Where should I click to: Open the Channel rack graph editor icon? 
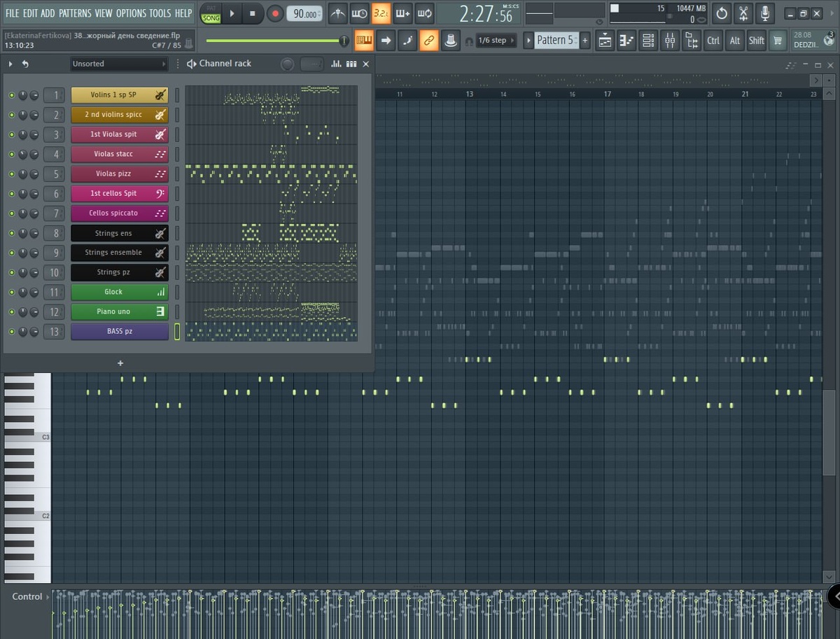pos(336,64)
